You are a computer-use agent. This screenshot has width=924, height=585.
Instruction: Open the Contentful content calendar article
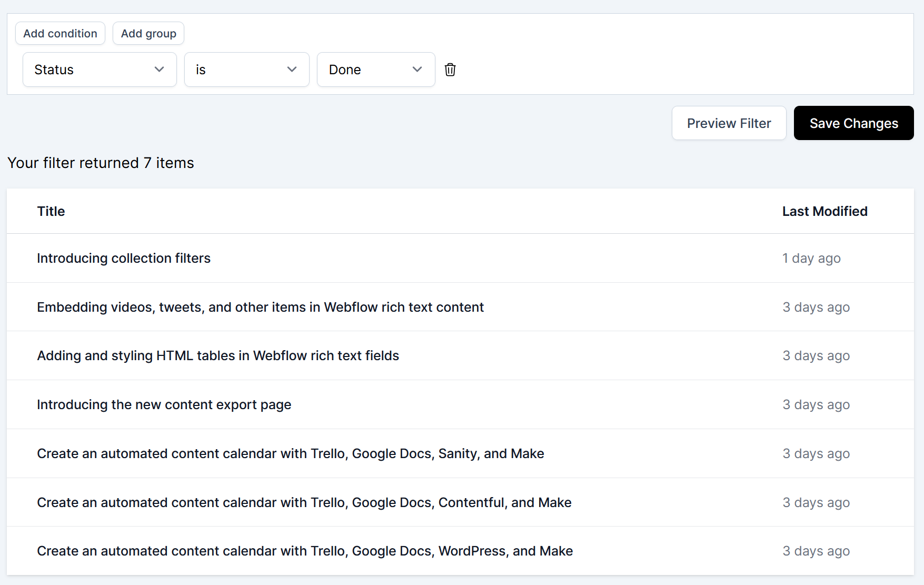[304, 502]
